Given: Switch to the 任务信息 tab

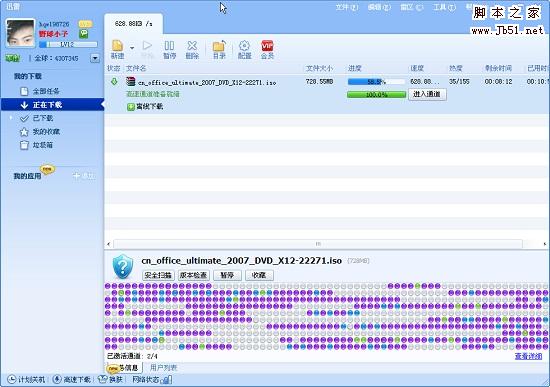Looking at the screenshot, I should point(124,368).
